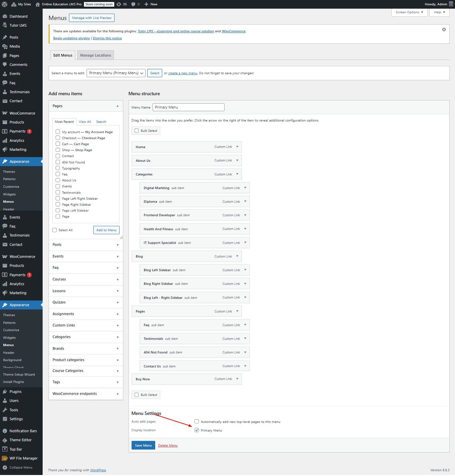Switch to the Manage Locations tab

click(96, 55)
